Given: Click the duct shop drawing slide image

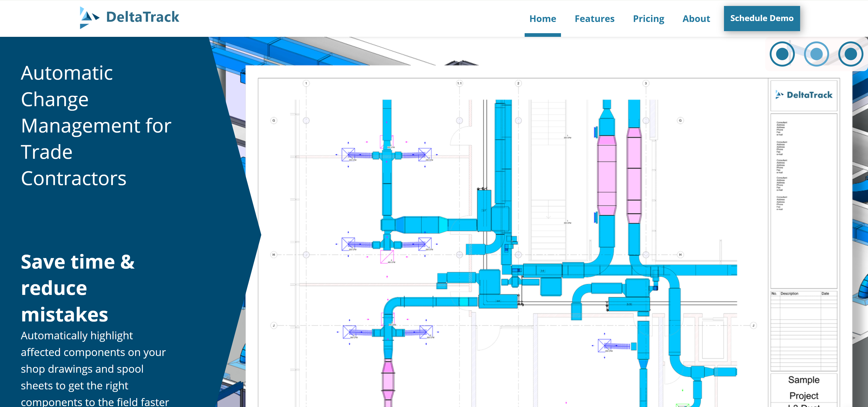Looking at the screenshot, I should (549, 236).
